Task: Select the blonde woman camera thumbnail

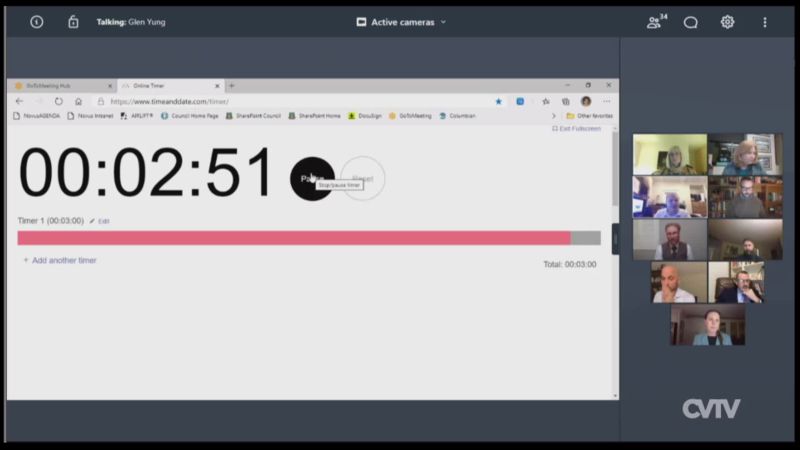Action: pos(670,154)
